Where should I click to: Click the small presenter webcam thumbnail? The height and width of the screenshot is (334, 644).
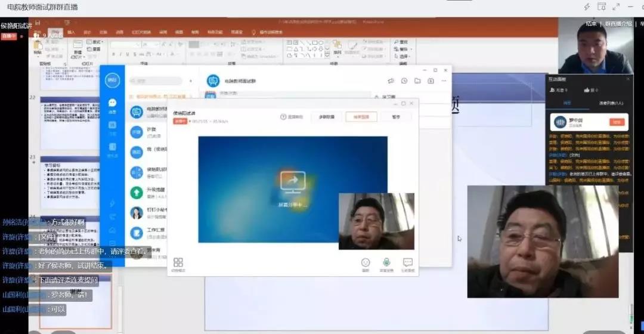[x=376, y=221]
